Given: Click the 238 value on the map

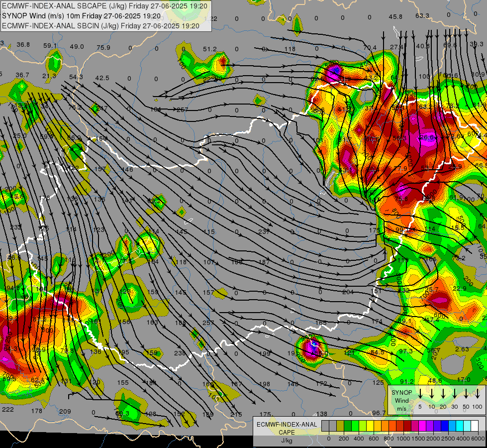Looking at the screenshot, I should pyautogui.click(x=180, y=353).
